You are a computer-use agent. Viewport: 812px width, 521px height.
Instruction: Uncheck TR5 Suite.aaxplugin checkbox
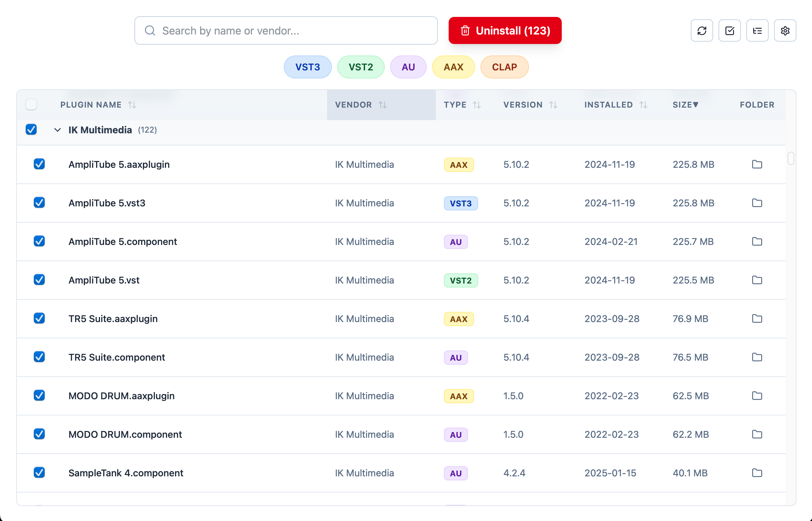coord(39,318)
